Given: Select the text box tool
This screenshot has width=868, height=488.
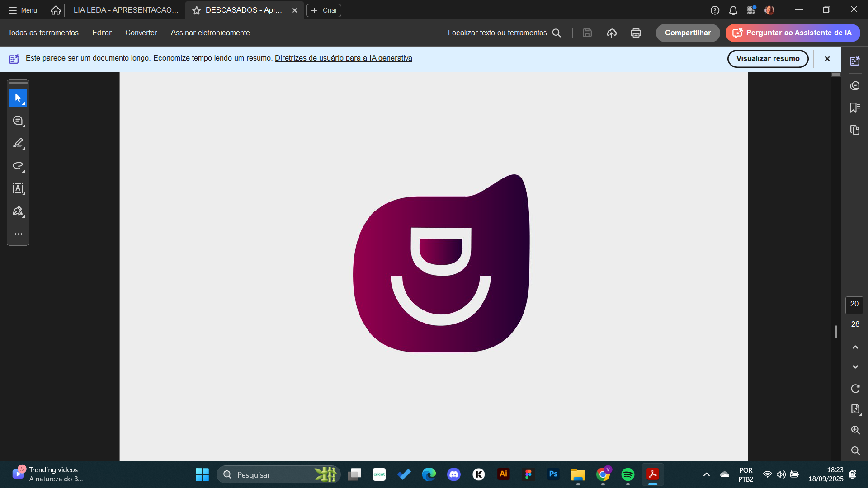Looking at the screenshot, I should coord(18,188).
